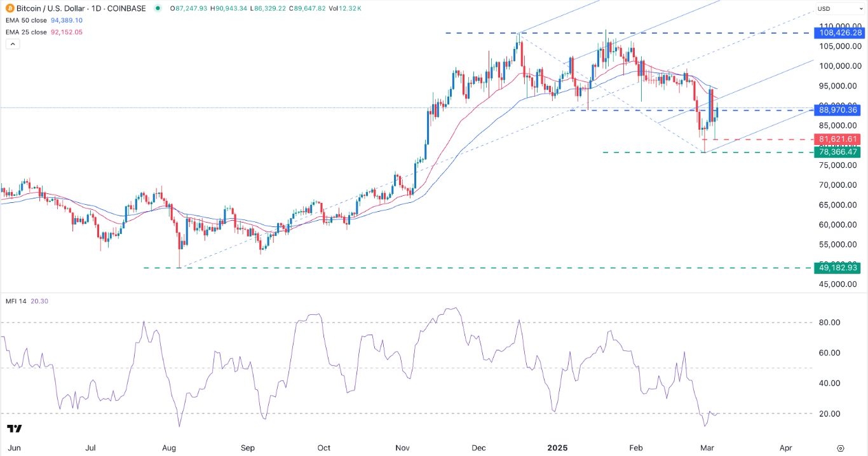Select the EMA 50 close indicator legend
This screenshot has width=868, height=456.
tap(27, 20)
